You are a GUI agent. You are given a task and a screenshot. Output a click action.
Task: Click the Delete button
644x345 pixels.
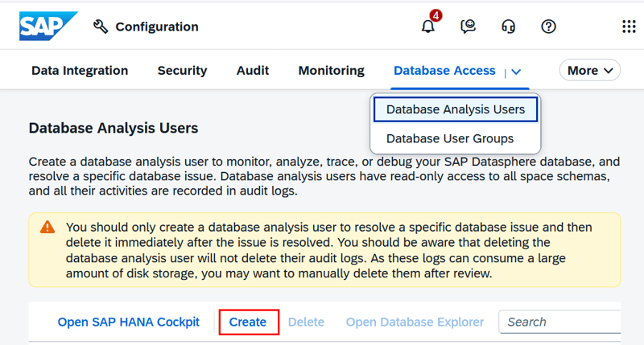[306, 322]
